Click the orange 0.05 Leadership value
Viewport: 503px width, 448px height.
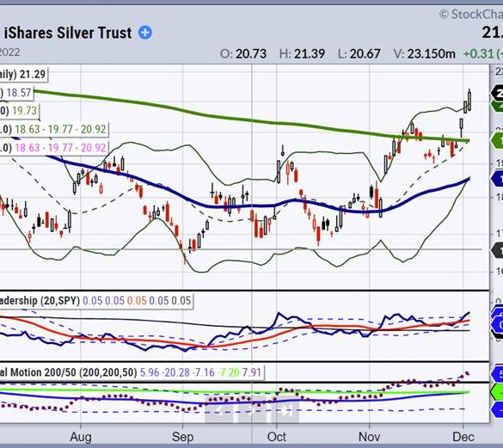137,301
